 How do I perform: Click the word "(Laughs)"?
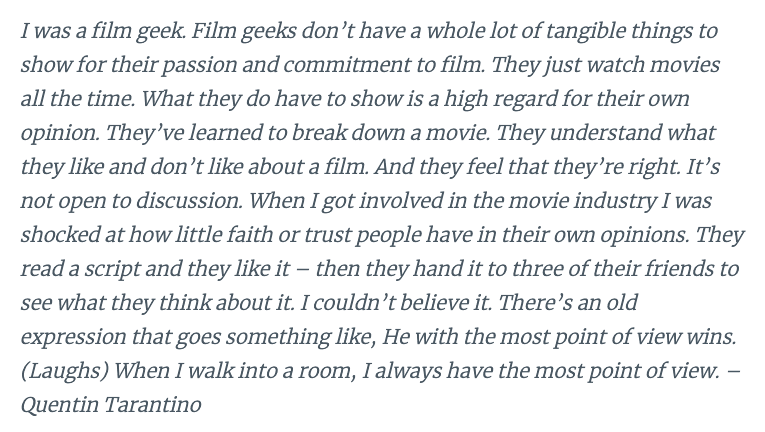coord(62,370)
